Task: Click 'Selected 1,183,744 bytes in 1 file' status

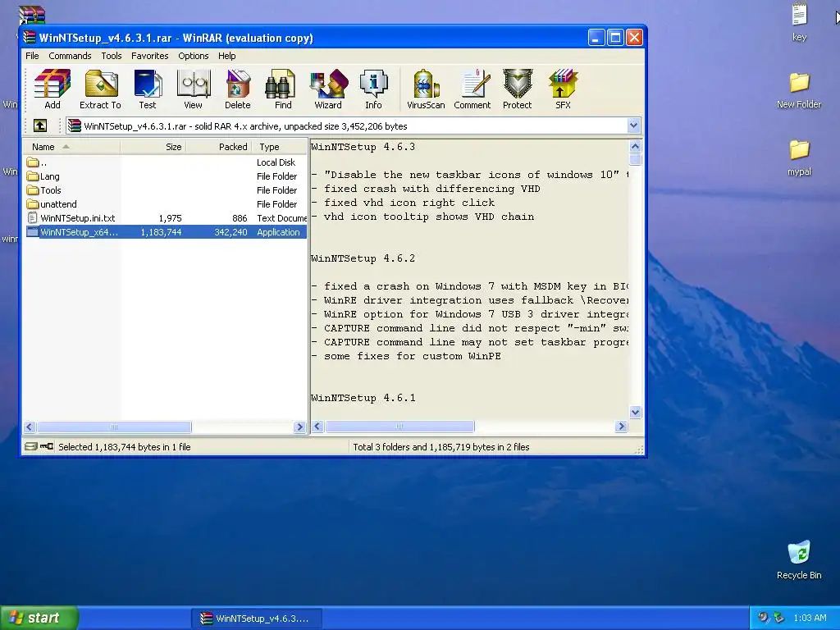Action: [125, 447]
